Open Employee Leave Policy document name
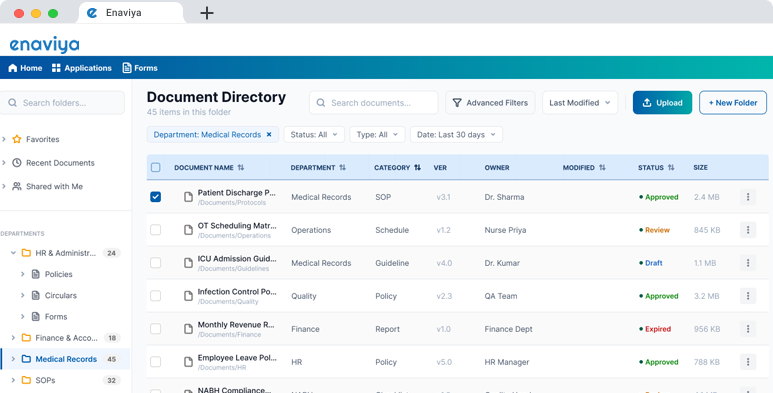This screenshot has height=393, width=773. click(237, 358)
